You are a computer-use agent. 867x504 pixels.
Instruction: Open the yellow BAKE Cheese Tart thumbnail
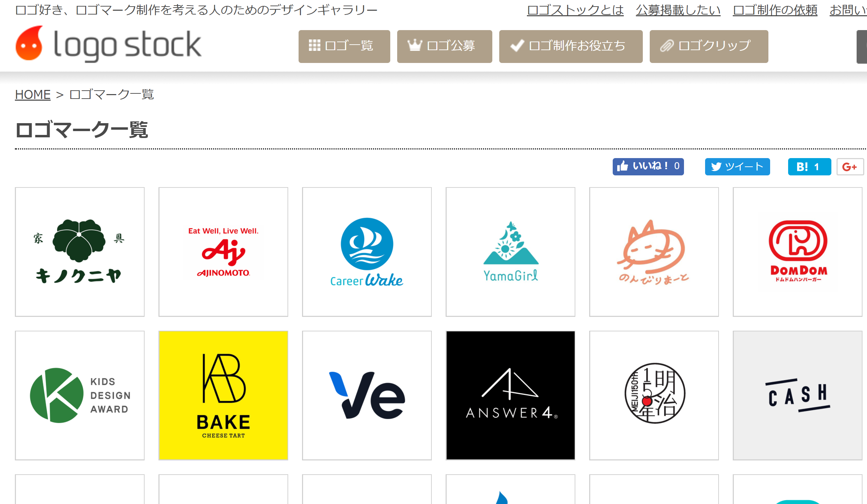coord(223,395)
